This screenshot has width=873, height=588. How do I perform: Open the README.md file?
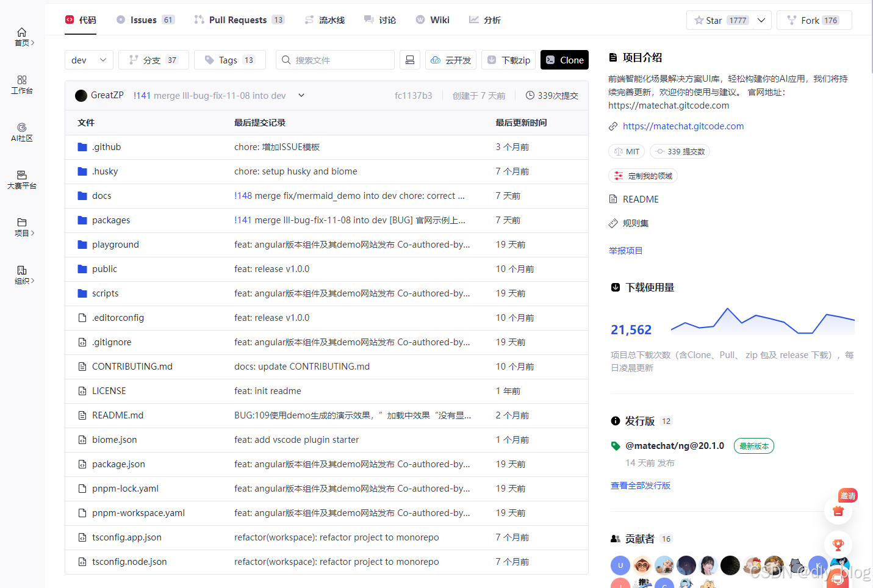coord(118,415)
